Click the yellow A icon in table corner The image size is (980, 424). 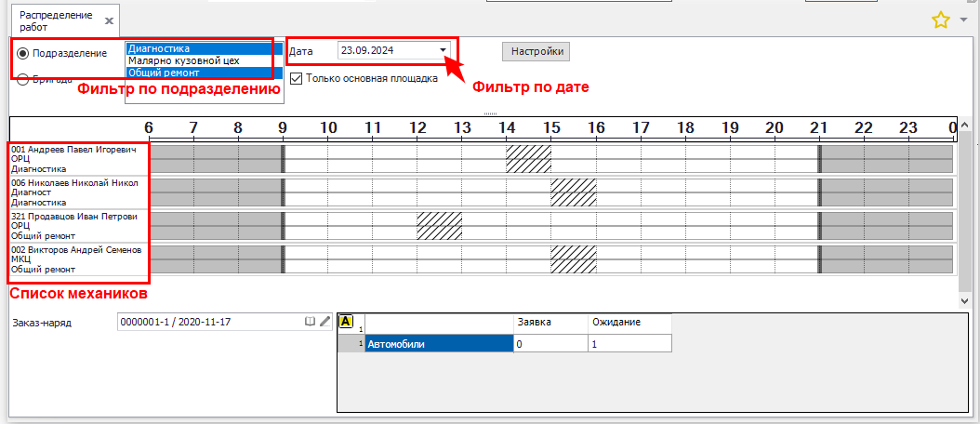[347, 322]
